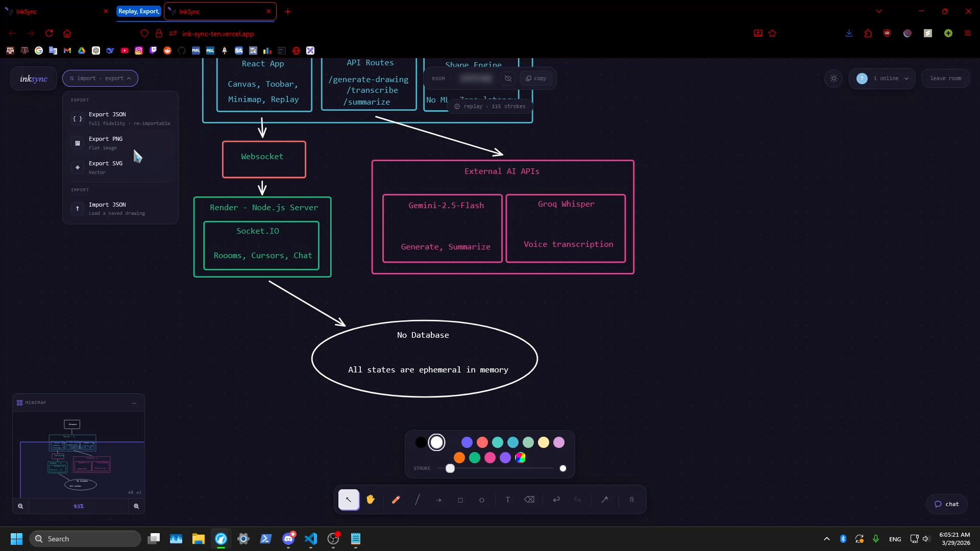Minimize the minimap panel
Image resolution: width=980 pixels, height=551 pixels.
tap(134, 403)
